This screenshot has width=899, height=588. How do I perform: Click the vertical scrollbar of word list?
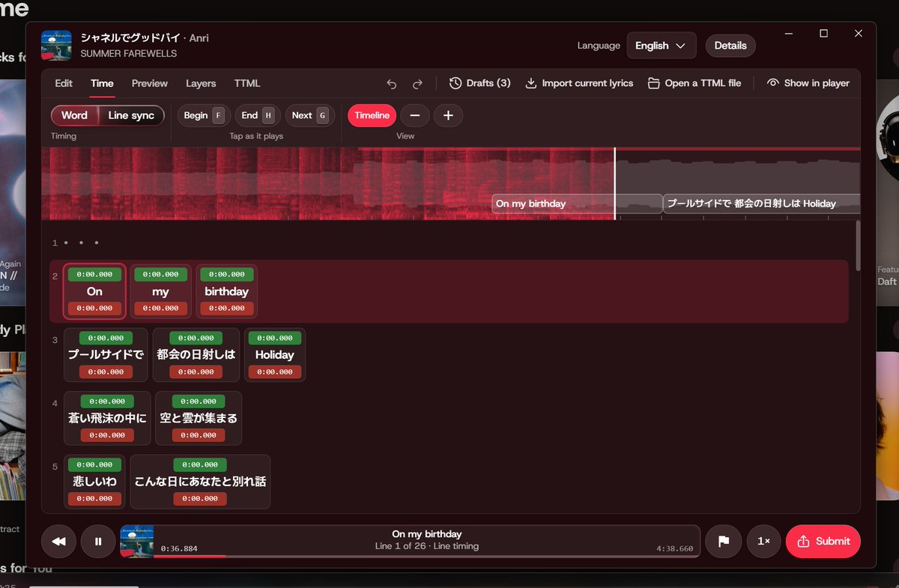(858, 245)
